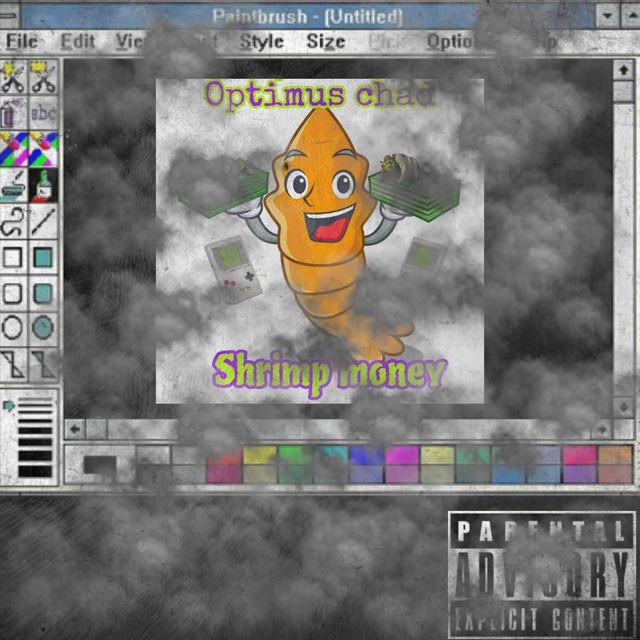Select the highlighted Brush tool
640x640 pixels.
pos(43,185)
